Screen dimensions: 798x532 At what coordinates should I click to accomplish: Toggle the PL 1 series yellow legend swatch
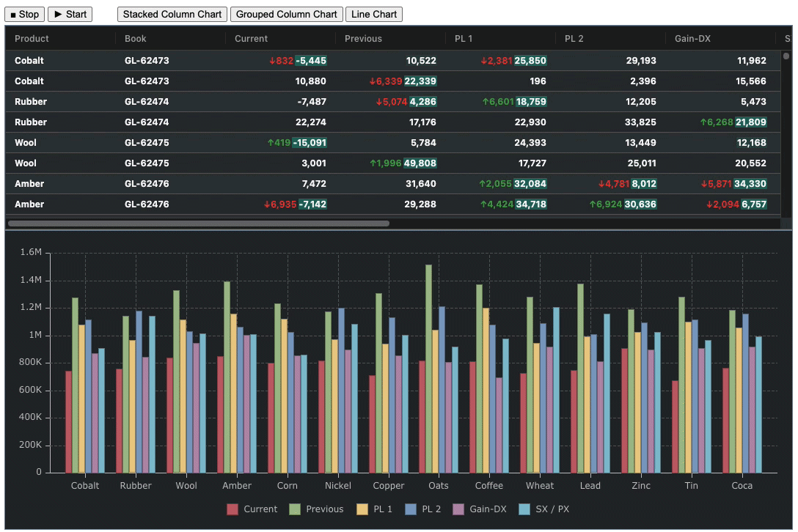tap(362, 509)
